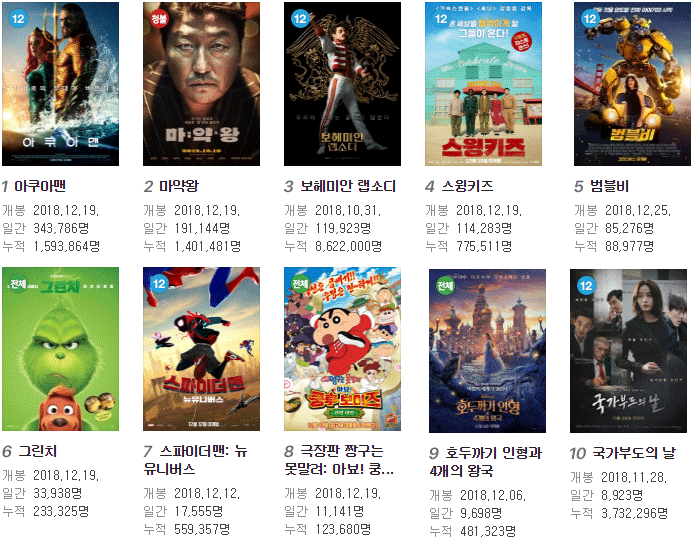The height and width of the screenshot is (544, 691).
Task: Open the 아쿠아맨 movie poster
Action: point(60,84)
